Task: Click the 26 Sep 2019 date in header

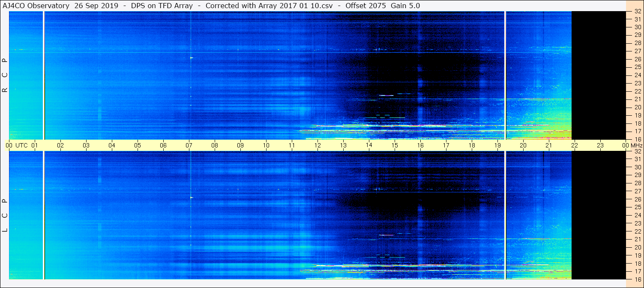Action: click(96, 6)
